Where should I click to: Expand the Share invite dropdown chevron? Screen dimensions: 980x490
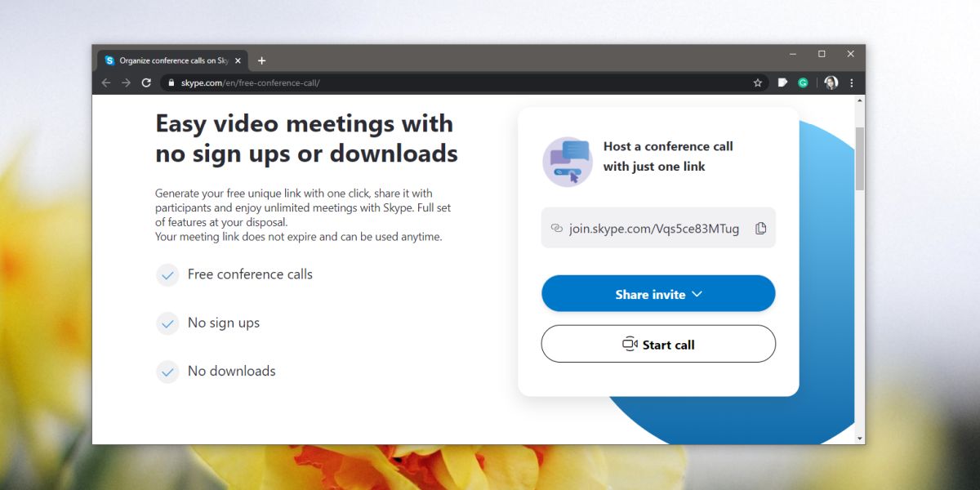(697, 294)
